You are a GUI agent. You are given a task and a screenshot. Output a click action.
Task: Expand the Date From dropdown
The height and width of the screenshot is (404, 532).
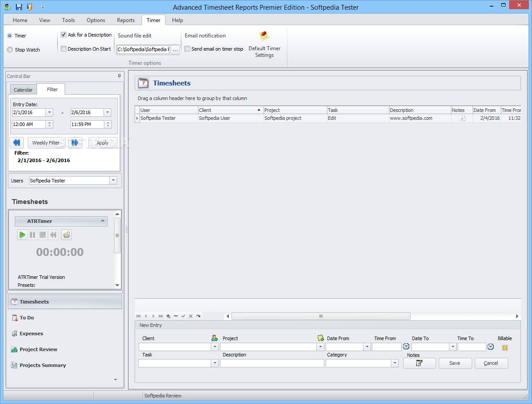pyautogui.click(x=367, y=347)
